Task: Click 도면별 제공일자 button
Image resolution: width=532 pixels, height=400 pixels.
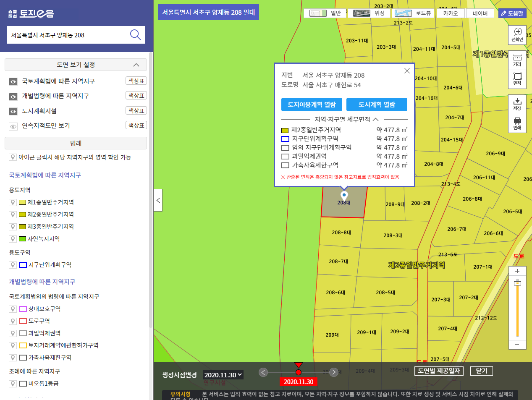Action: tap(439, 371)
